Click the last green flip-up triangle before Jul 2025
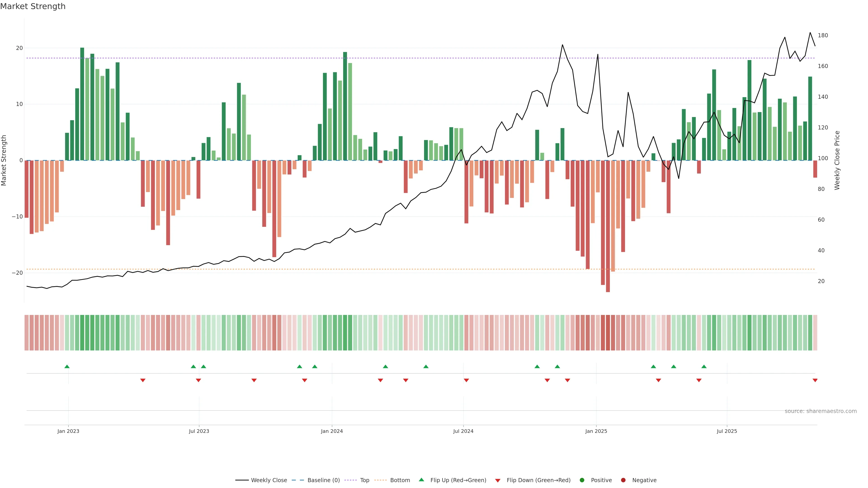 tap(704, 366)
